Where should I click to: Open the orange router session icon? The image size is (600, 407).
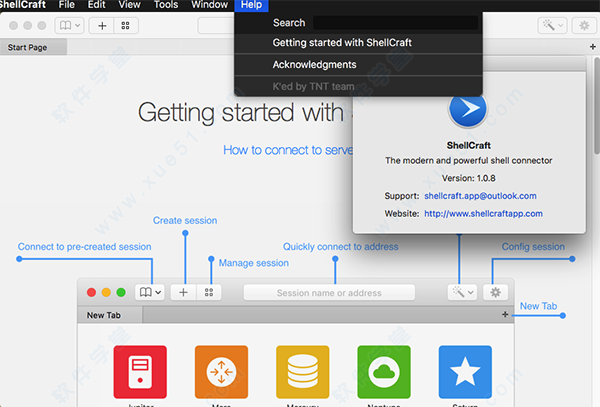click(221, 372)
